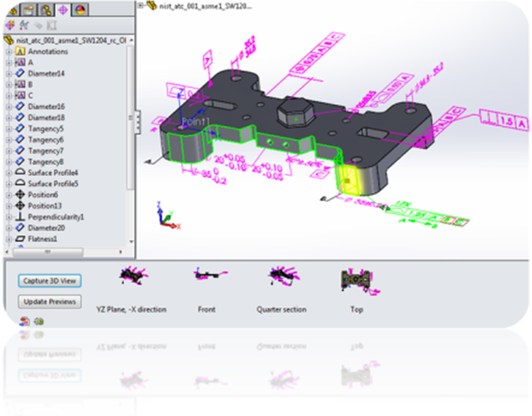
Task: Click the Show Tolerance Status icon
Action: [24, 25]
